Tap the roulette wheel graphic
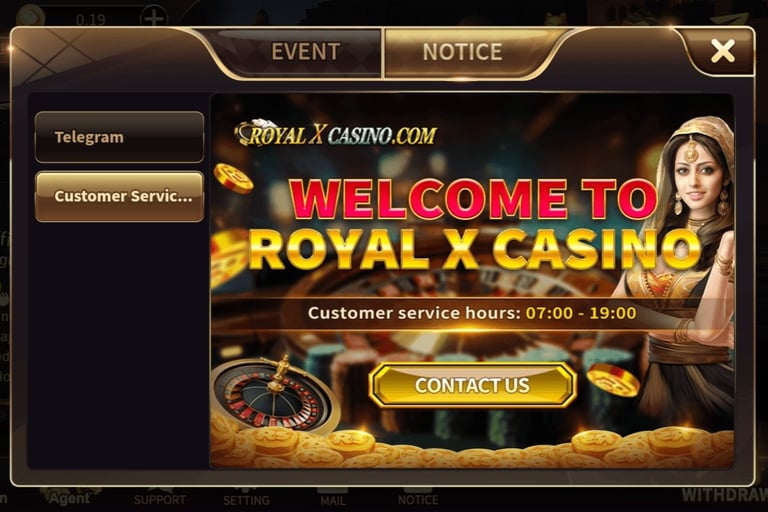 pyautogui.click(x=274, y=393)
